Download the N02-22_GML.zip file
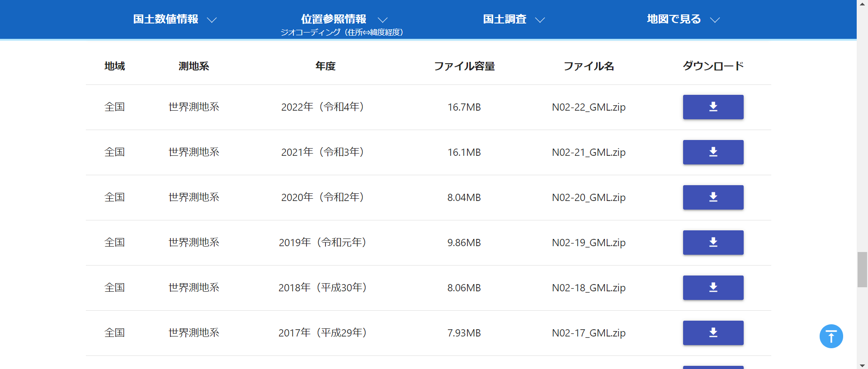 713,107
